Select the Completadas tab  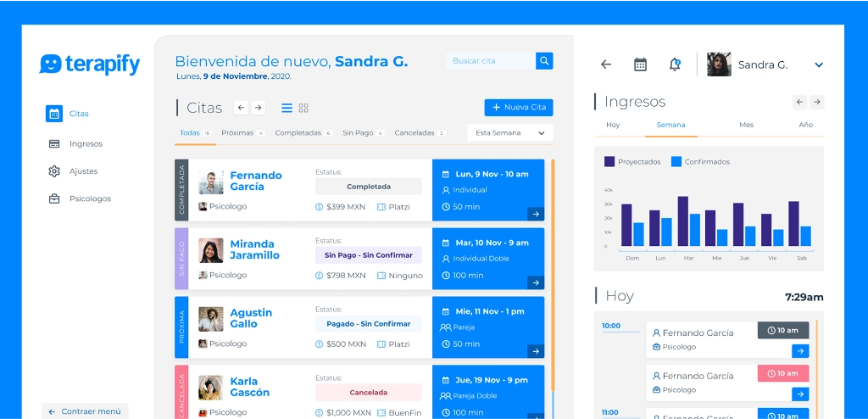coord(303,133)
